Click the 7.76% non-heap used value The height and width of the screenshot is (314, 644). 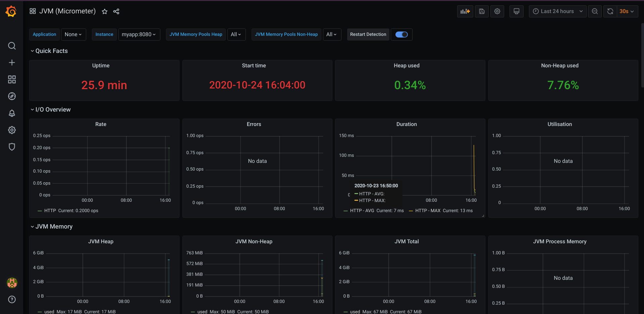563,85
